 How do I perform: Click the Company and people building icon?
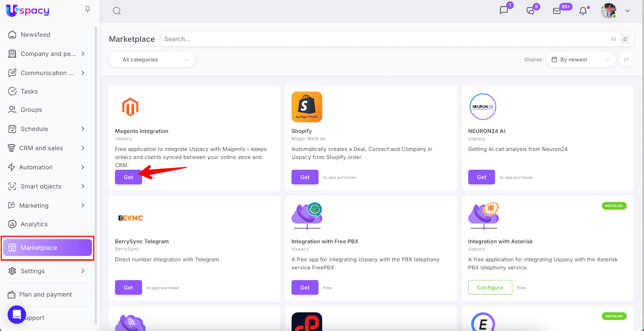12,54
